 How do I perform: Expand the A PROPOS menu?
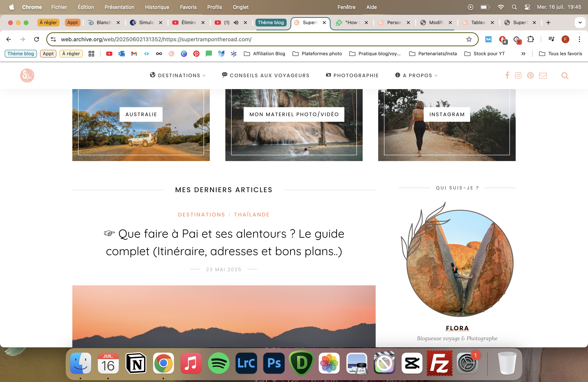tap(416, 75)
